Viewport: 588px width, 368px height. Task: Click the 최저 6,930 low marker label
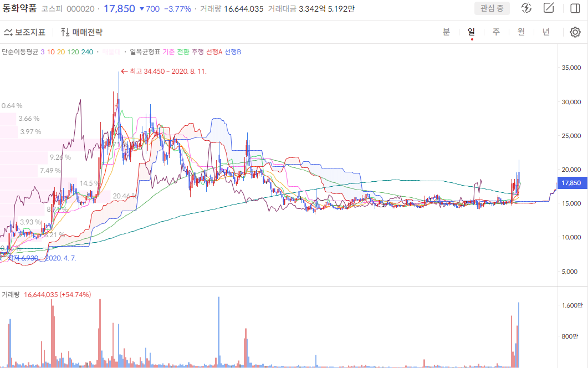tap(39, 258)
